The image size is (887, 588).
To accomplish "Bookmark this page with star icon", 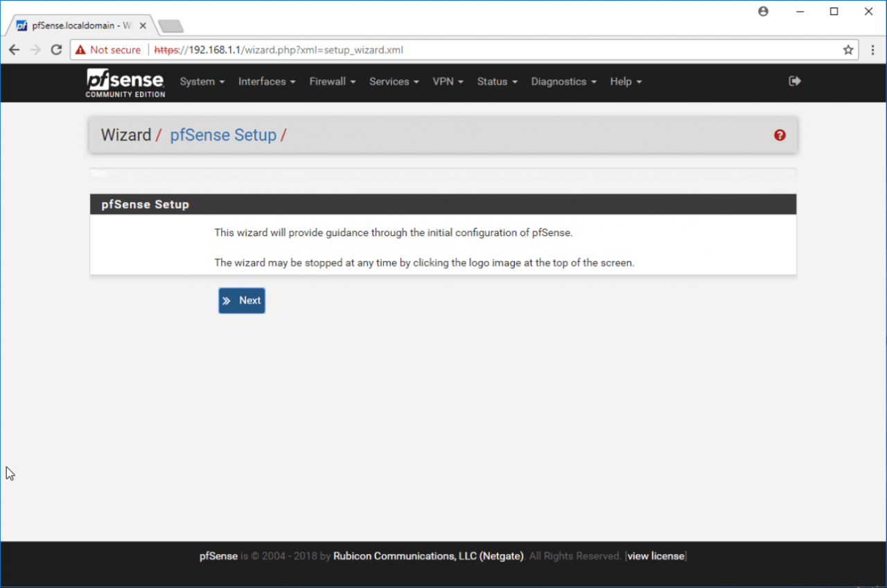I will point(848,50).
